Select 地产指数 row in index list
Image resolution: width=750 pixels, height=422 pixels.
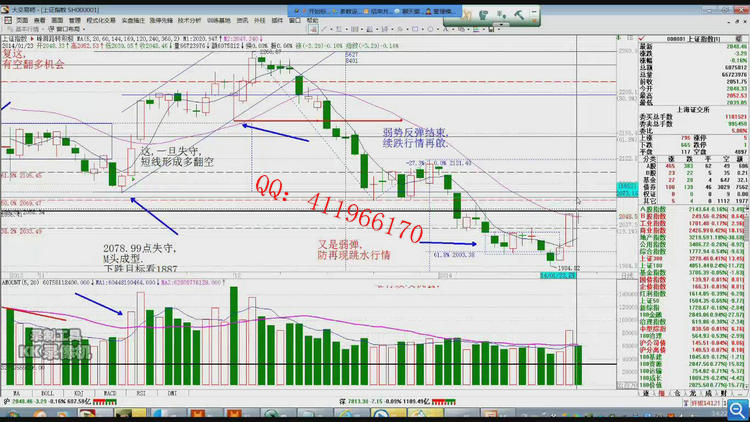point(692,237)
